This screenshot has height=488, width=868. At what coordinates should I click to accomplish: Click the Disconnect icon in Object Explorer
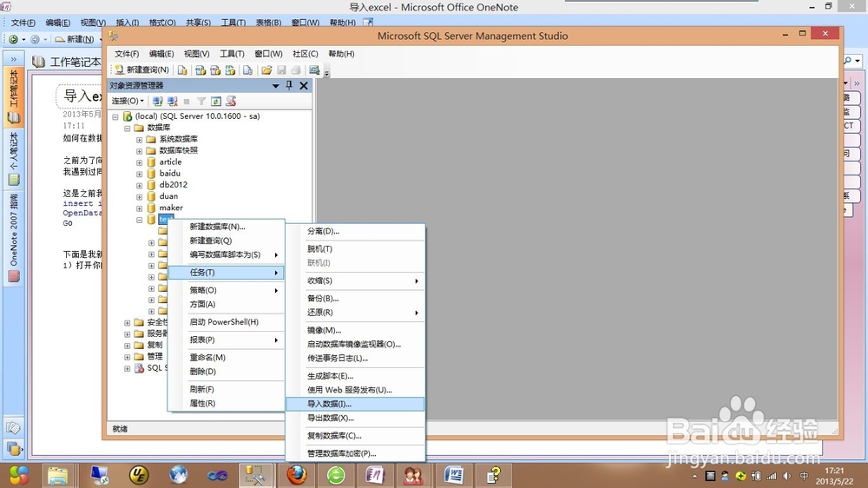173,102
